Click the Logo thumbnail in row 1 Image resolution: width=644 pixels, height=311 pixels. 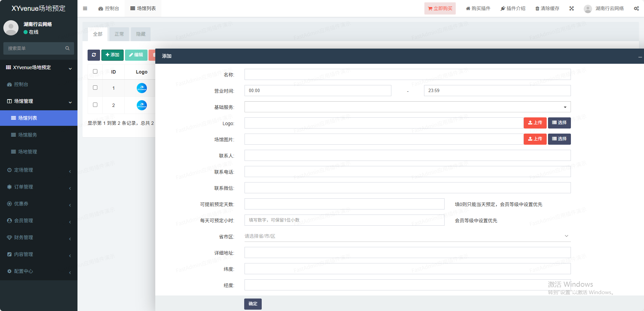(x=142, y=88)
